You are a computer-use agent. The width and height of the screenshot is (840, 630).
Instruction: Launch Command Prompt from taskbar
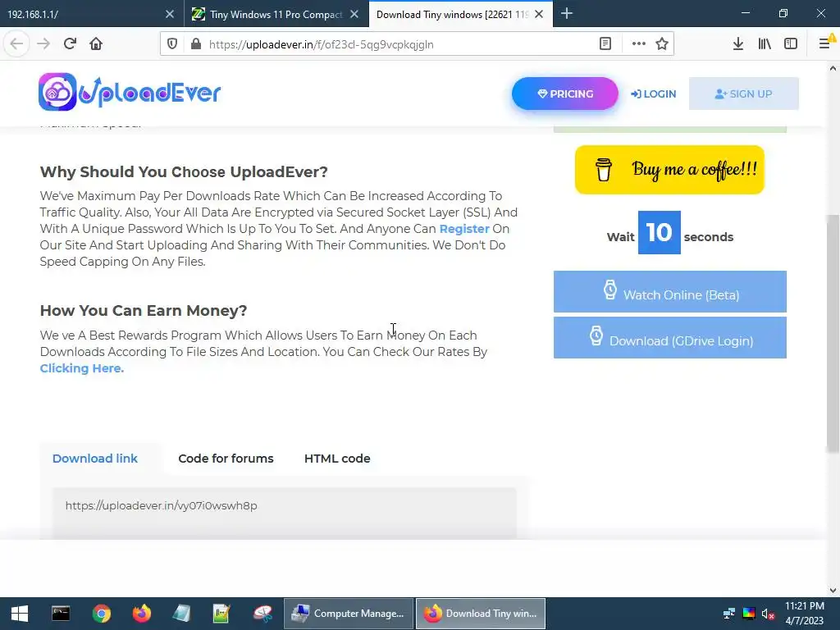(x=61, y=614)
